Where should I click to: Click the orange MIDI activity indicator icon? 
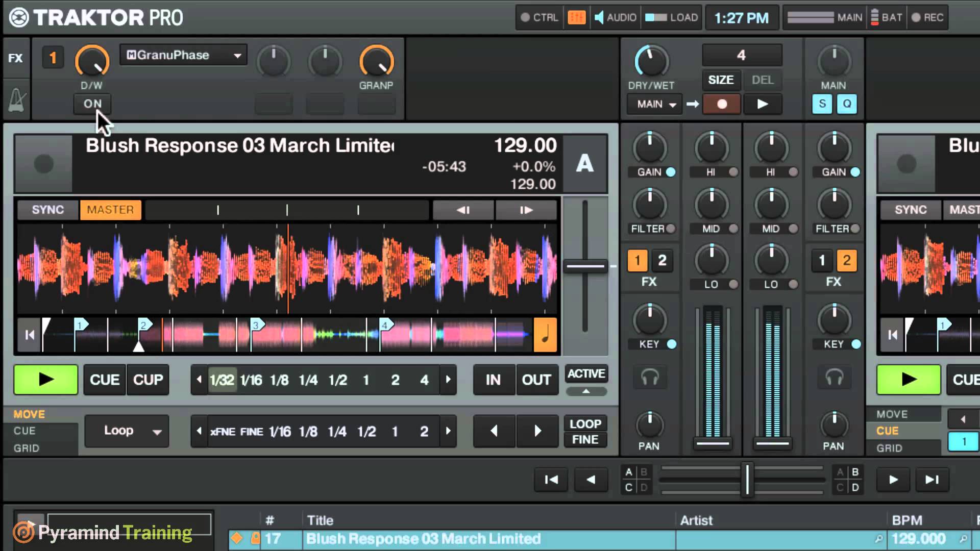tap(576, 17)
